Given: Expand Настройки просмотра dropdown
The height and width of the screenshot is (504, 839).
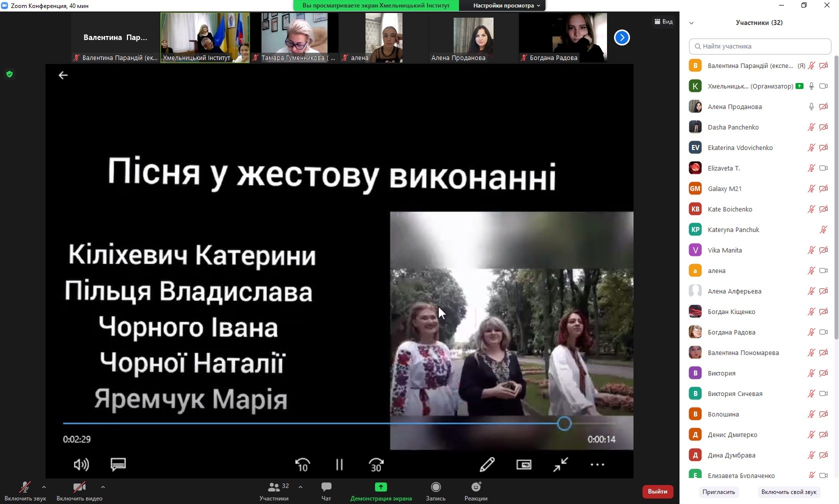Looking at the screenshot, I should tap(506, 5).
